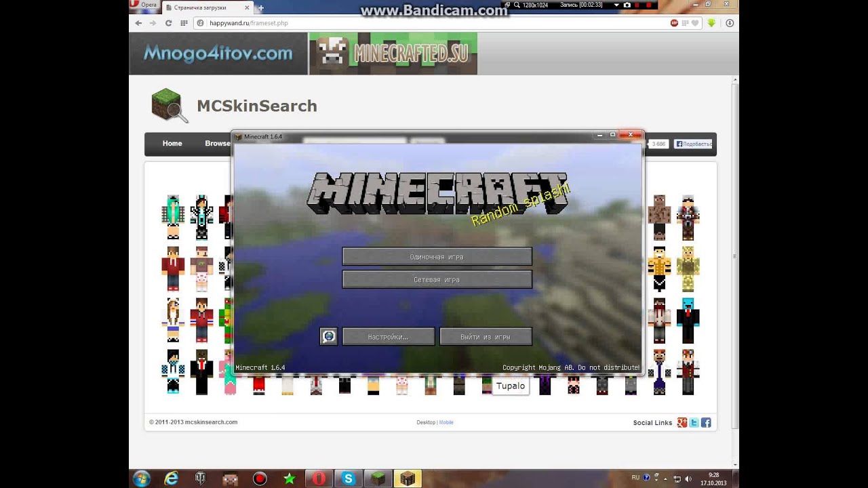This screenshot has height=488, width=868.
Task: Reload the page in Opera
Action: pos(168,23)
